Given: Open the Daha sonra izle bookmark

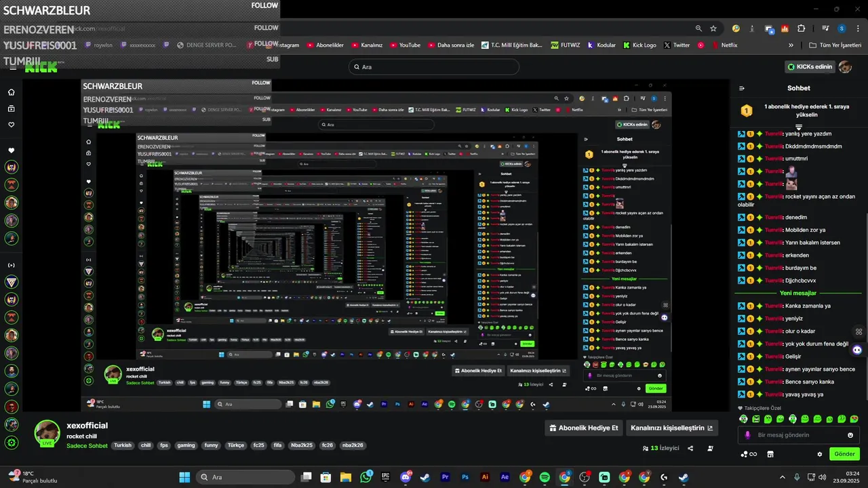Looking at the screenshot, I should [x=451, y=45].
